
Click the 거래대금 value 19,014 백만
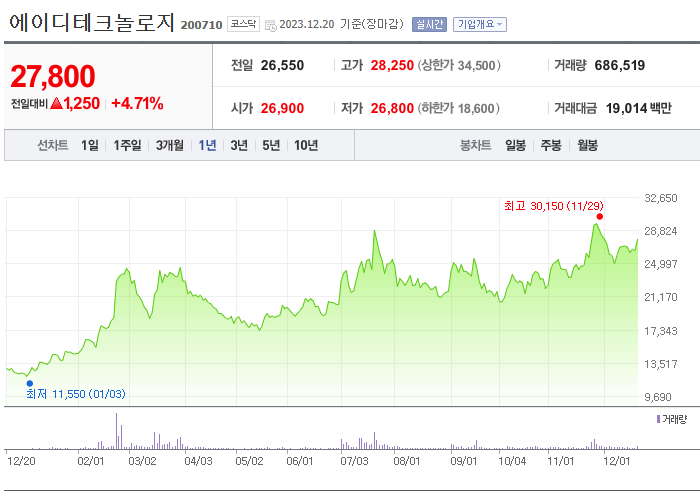[638, 108]
